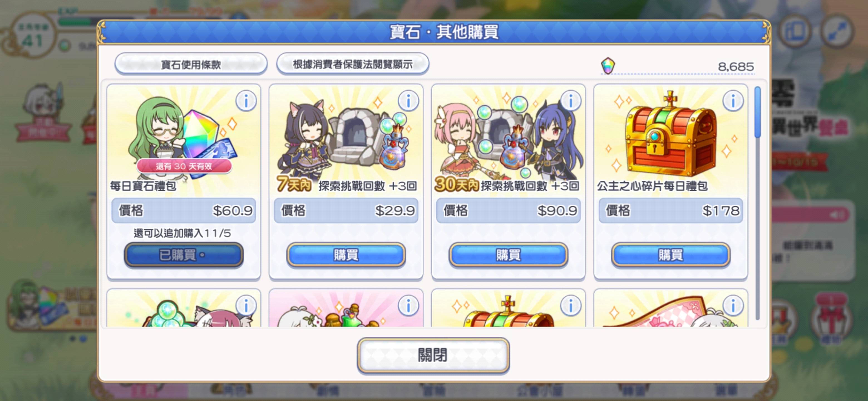868x401 pixels.
Task: Open info icon on 7天內 exploration pack
Action: pyautogui.click(x=408, y=101)
